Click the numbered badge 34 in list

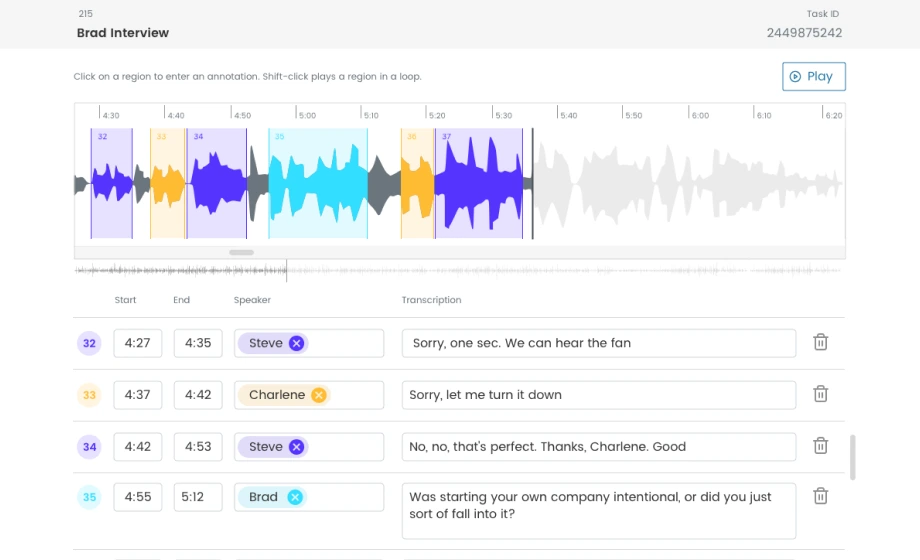[89, 447]
